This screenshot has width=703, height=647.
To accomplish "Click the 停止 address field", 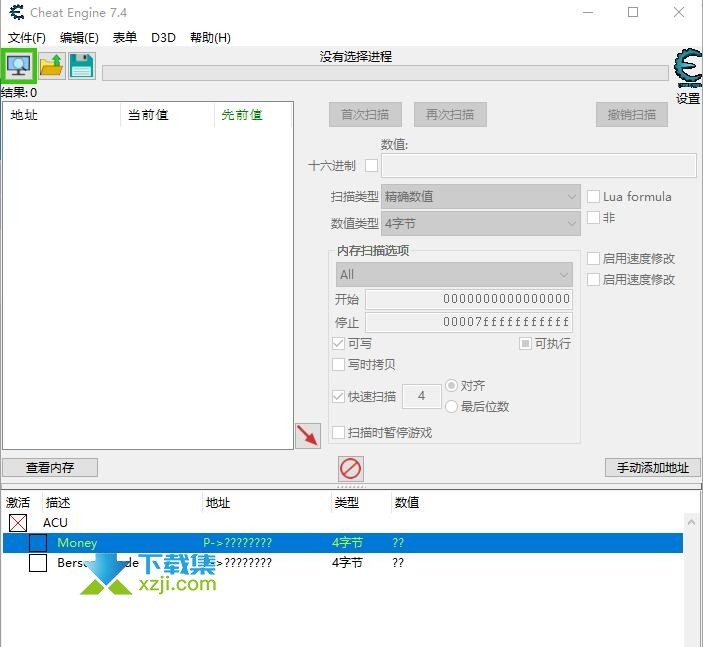I will click(x=469, y=322).
